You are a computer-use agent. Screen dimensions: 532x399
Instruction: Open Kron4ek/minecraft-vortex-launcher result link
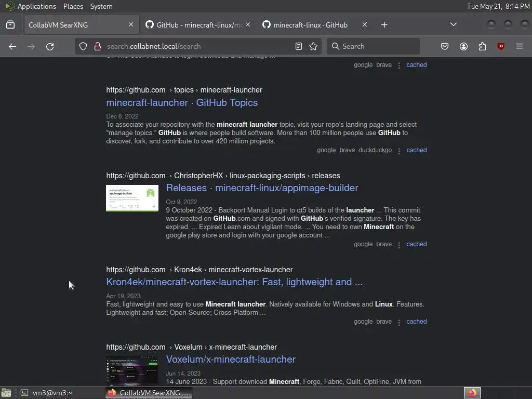(234, 282)
